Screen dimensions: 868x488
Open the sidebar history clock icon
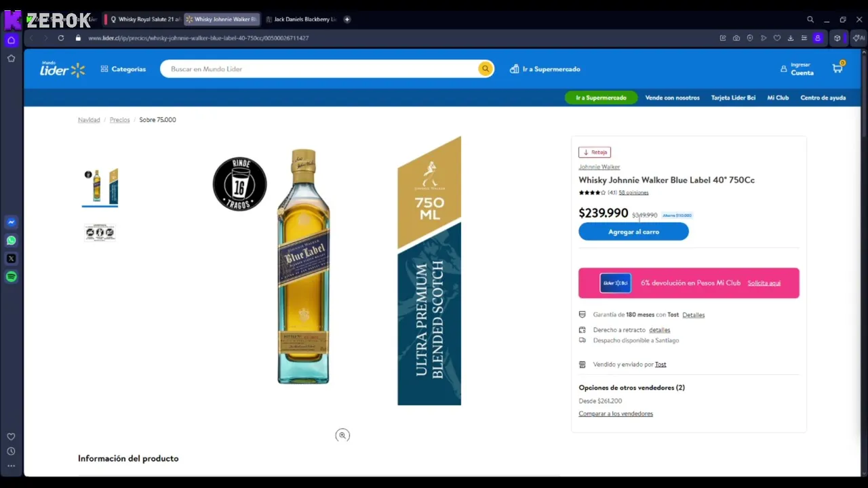pos(11,451)
